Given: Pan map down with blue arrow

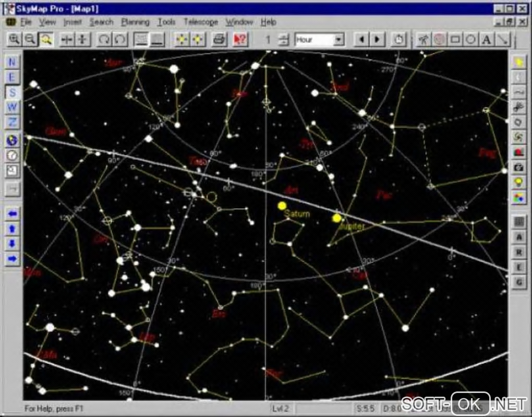Looking at the screenshot, I should point(12,244).
